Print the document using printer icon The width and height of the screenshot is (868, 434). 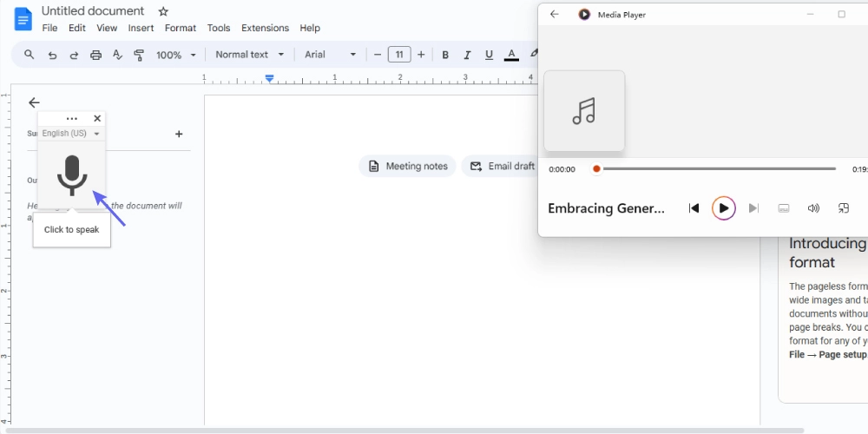pos(95,55)
